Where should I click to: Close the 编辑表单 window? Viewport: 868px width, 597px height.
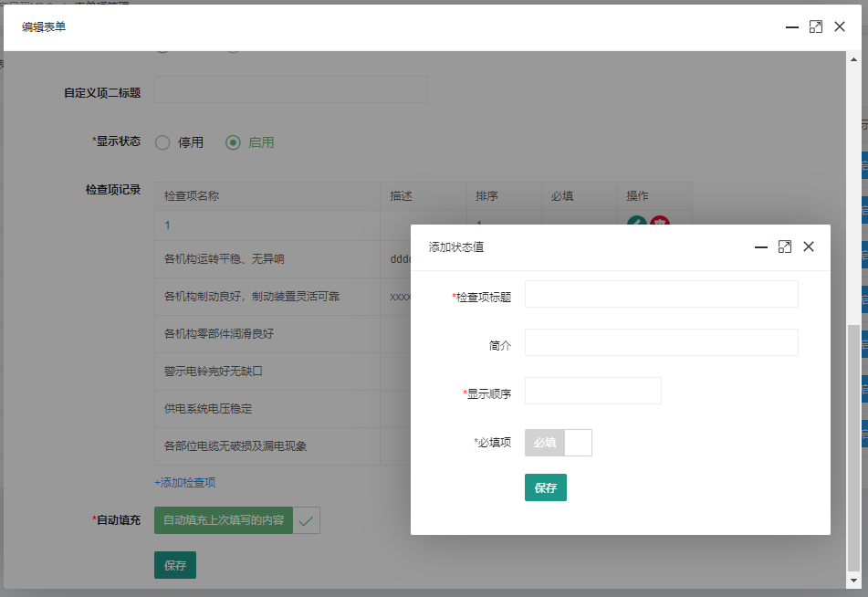[x=840, y=27]
